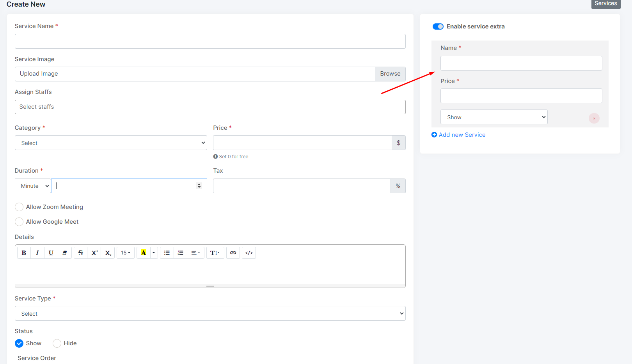
Task: Click the info icon near Set 0 for free
Action: click(x=215, y=157)
